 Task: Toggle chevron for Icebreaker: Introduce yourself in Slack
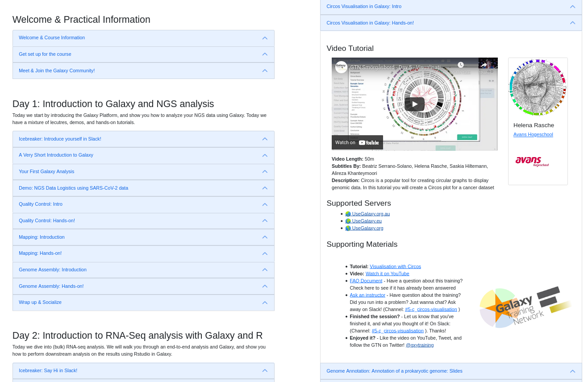pos(265,139)
